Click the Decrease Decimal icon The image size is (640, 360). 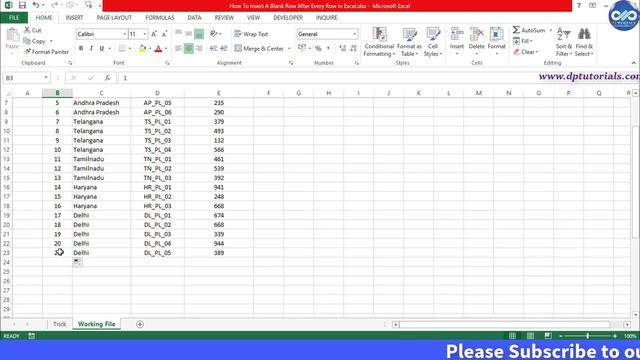353,49
